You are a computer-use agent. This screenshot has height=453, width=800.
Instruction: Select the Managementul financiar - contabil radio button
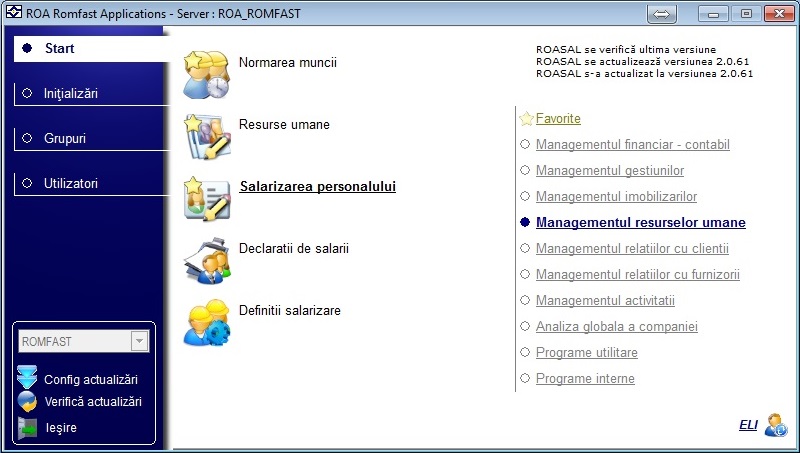pos(525,144)
